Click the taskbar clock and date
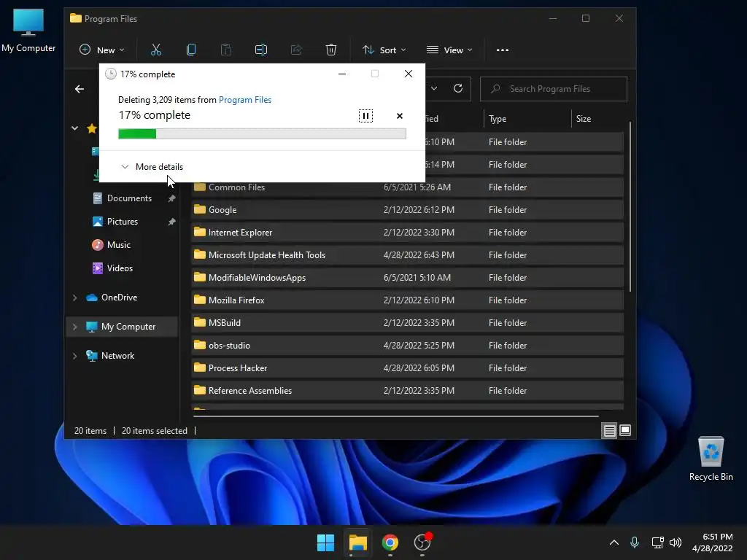 (x=712, y=542)
